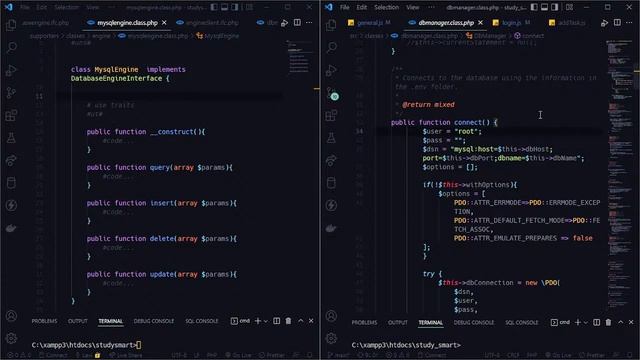Viewport: 640px width, 360px height.
Task: Split terminal in the right window panel
Action: coord(596,322)
